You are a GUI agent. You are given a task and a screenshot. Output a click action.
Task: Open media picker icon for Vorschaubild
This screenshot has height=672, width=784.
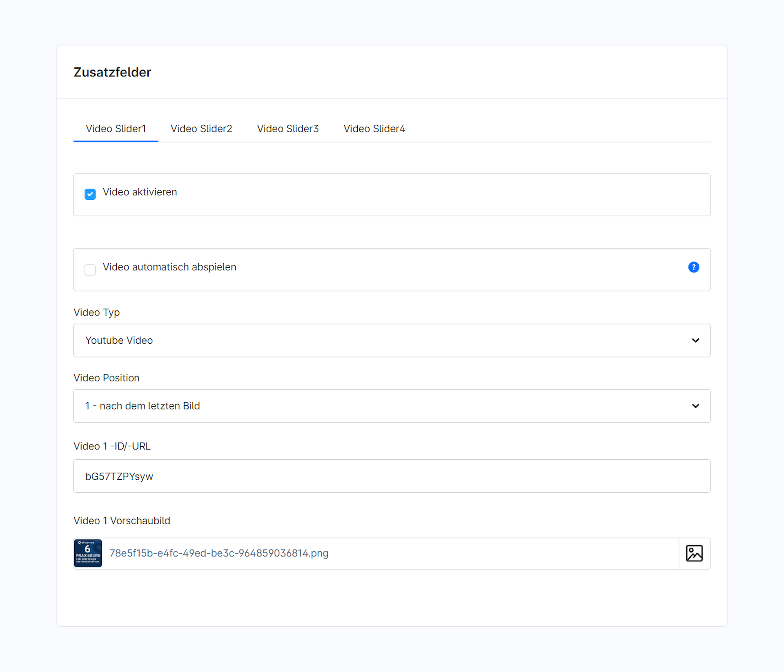click(694, 553)
